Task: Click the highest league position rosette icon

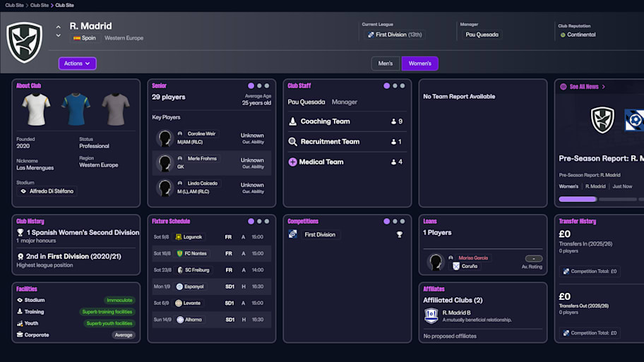Action: click(x=20, y=257)
